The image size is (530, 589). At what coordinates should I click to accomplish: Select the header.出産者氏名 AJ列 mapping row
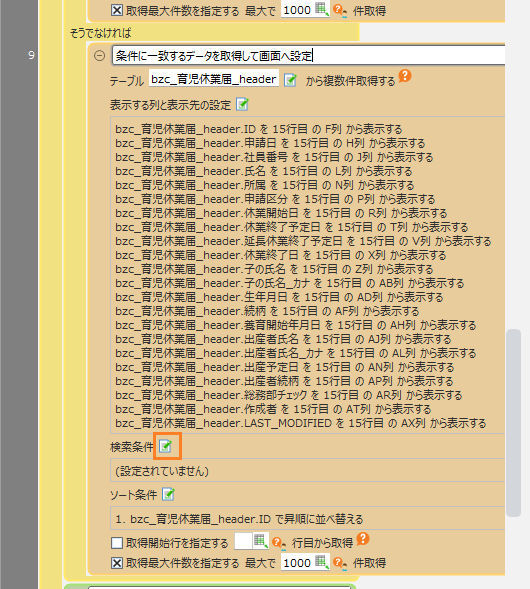(x=283, y=340)
